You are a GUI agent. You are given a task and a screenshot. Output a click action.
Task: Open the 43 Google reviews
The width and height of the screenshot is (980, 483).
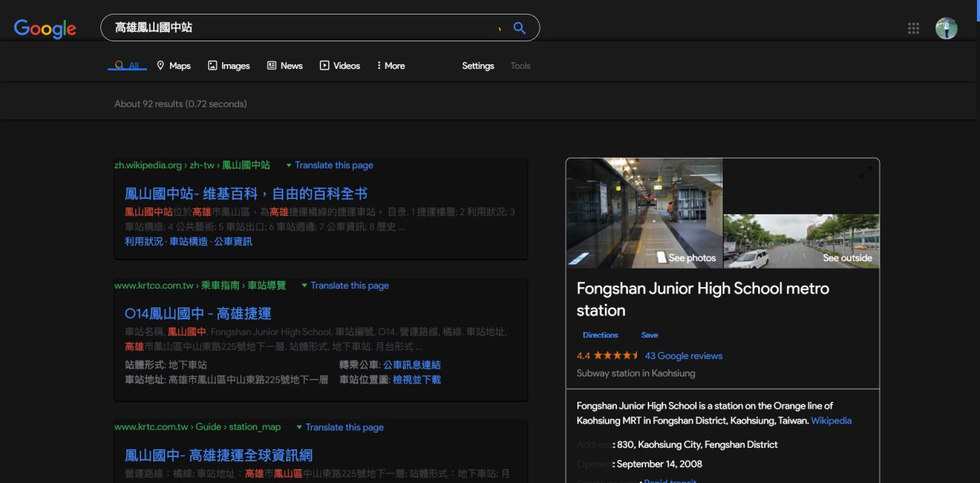684,356
